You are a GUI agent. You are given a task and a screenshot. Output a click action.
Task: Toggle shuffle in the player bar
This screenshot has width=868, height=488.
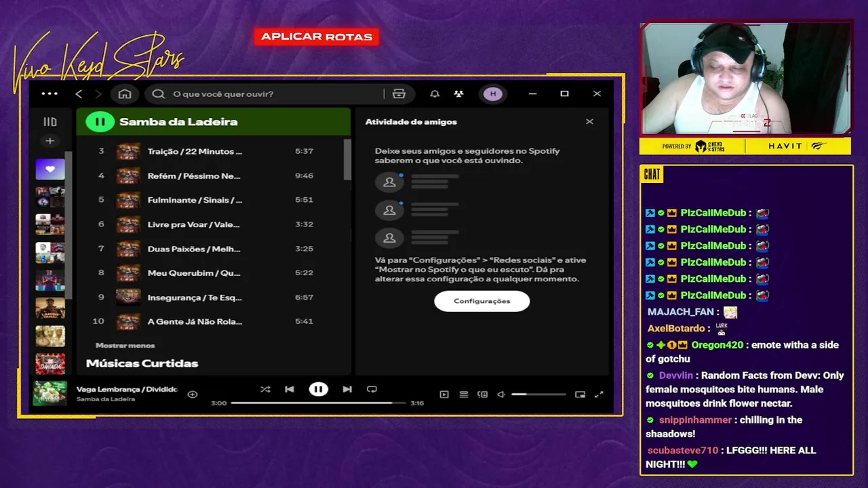pos(265,389)
